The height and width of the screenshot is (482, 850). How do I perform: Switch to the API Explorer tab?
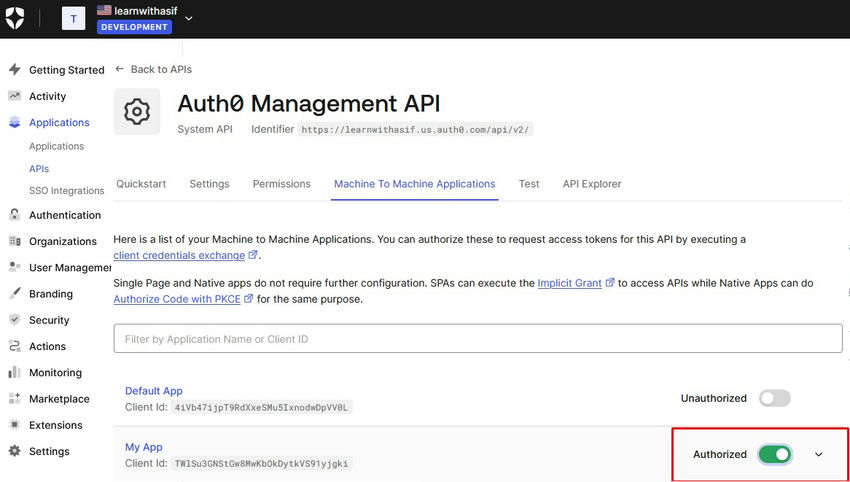pos(592,184)
